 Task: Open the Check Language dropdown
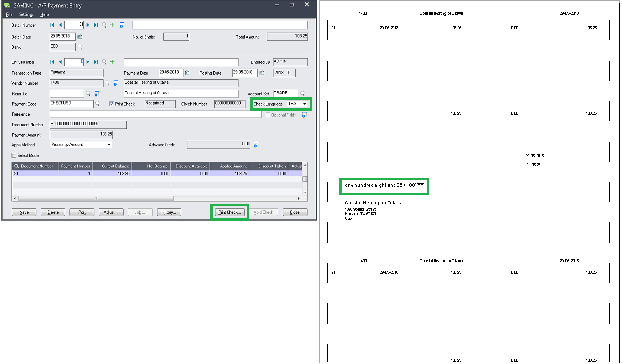[x=305, y=104]
